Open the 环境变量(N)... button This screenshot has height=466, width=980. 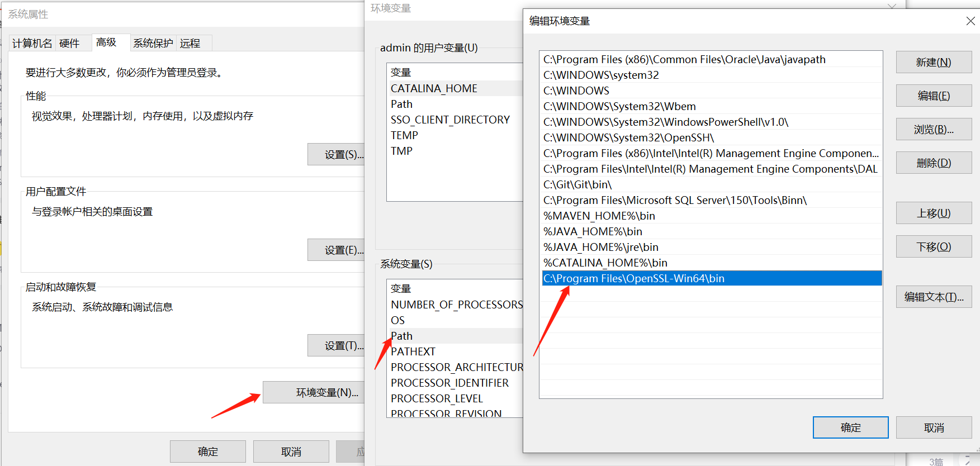click(x=326, y=392)
